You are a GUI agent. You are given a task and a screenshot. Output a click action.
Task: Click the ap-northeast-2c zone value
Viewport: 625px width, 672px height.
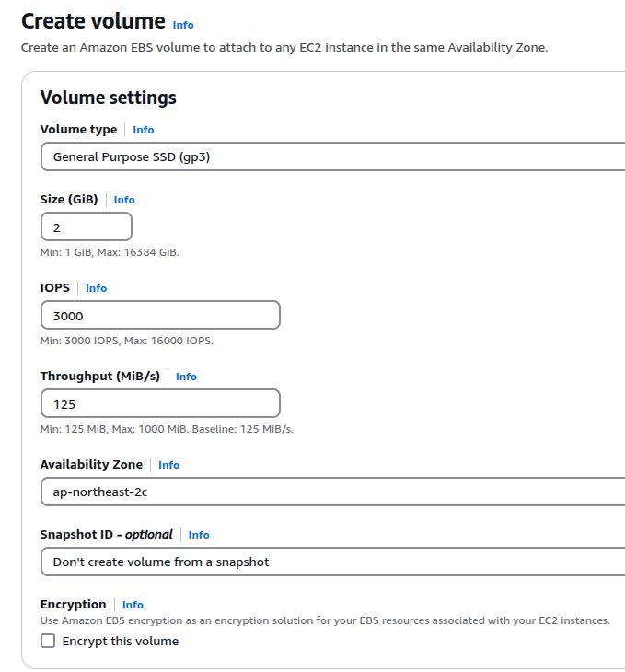(x=100, y=492)
